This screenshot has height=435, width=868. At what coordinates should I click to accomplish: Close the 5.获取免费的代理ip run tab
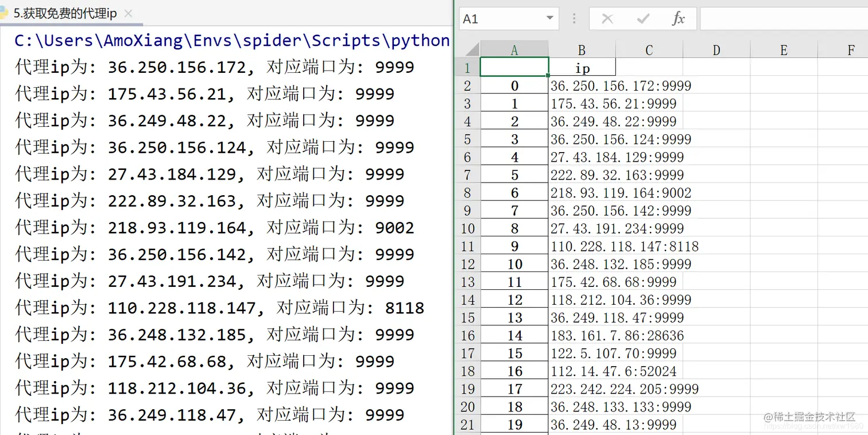pyautogui.click(x=128, y=14)
